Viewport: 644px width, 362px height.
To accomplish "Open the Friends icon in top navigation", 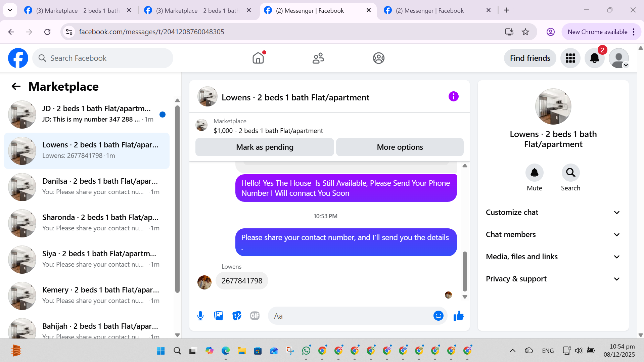I will point(318,58).
